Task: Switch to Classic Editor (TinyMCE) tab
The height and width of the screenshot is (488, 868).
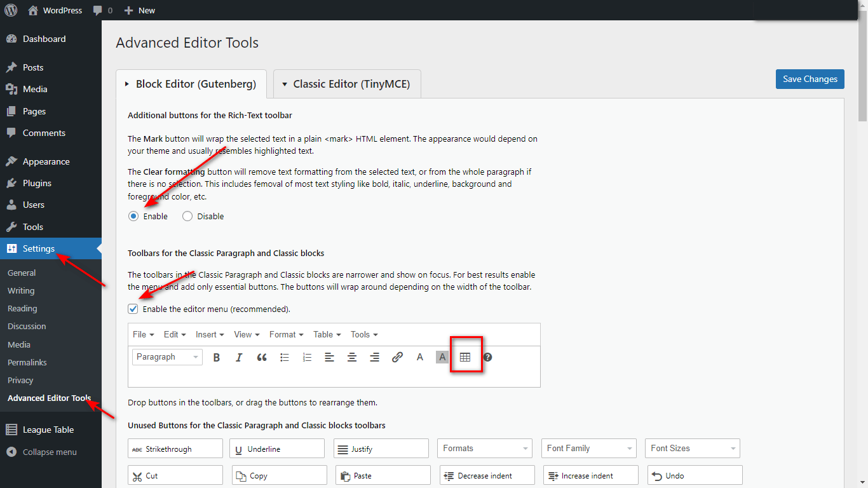Action: (347, 84)
